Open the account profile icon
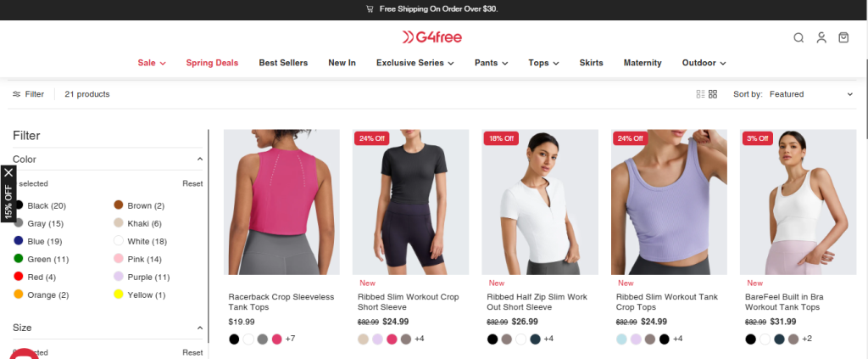The image size is (868, 359). click(821, 37)
